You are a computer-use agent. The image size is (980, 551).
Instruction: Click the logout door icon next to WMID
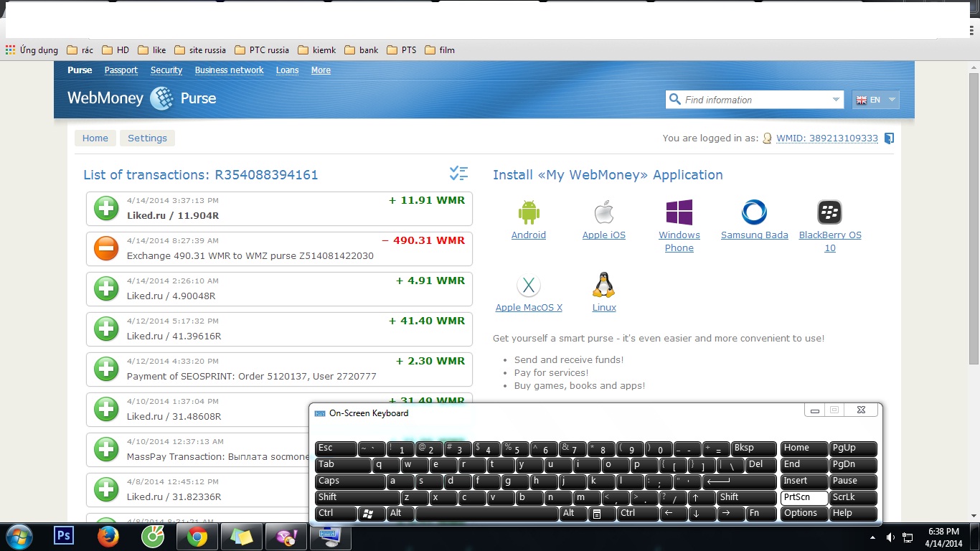point(889,138)
